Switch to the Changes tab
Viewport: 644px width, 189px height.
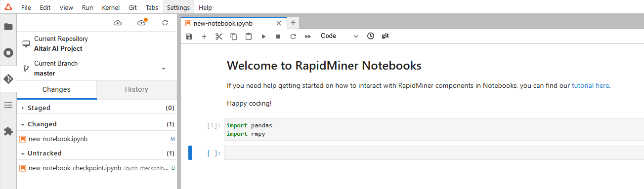pyautogui.click(x=56, y=90)
